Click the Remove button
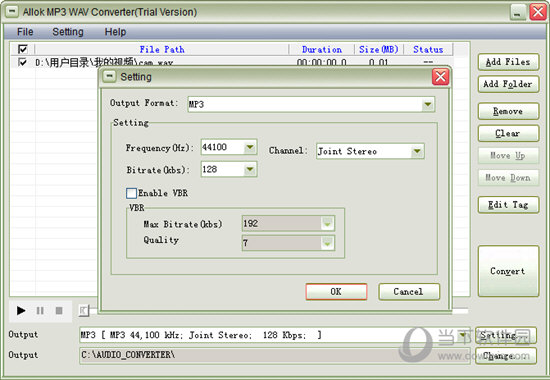The width and height of the screenshot is (550, 380). tap(508, 111)
